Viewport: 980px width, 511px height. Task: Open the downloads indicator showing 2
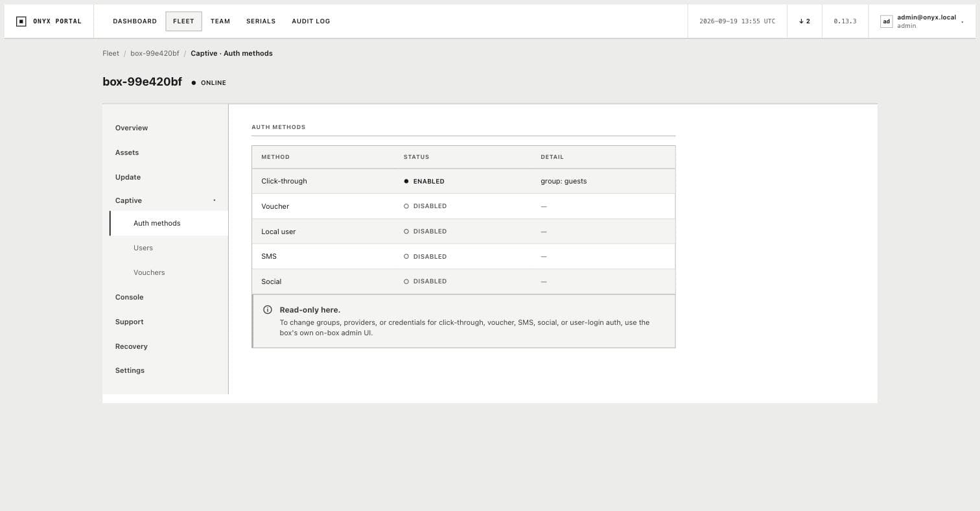pos(804,21)
